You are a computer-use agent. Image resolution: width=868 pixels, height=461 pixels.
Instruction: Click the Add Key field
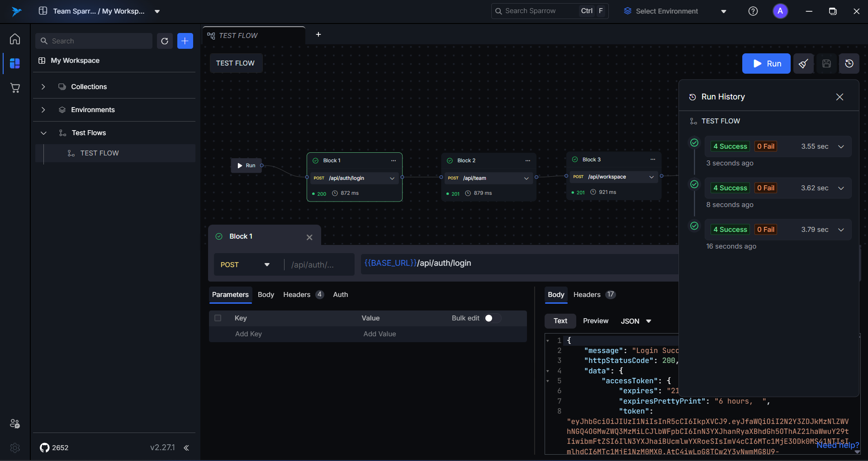click(x=248, y=334)
